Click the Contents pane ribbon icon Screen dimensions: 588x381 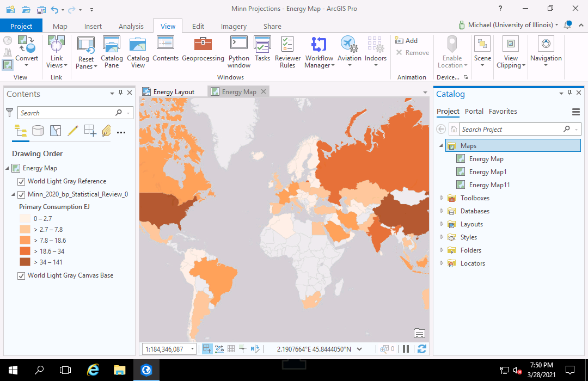tap(166, 49)
